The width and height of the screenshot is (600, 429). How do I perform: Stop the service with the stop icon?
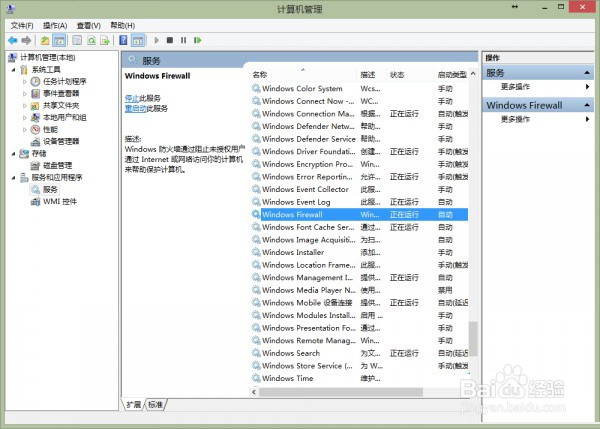click(170, 40)
